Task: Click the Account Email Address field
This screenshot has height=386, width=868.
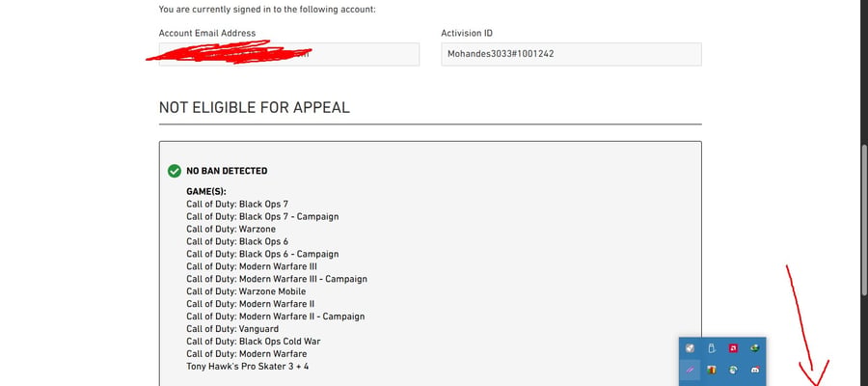Action: coord(289,54)
